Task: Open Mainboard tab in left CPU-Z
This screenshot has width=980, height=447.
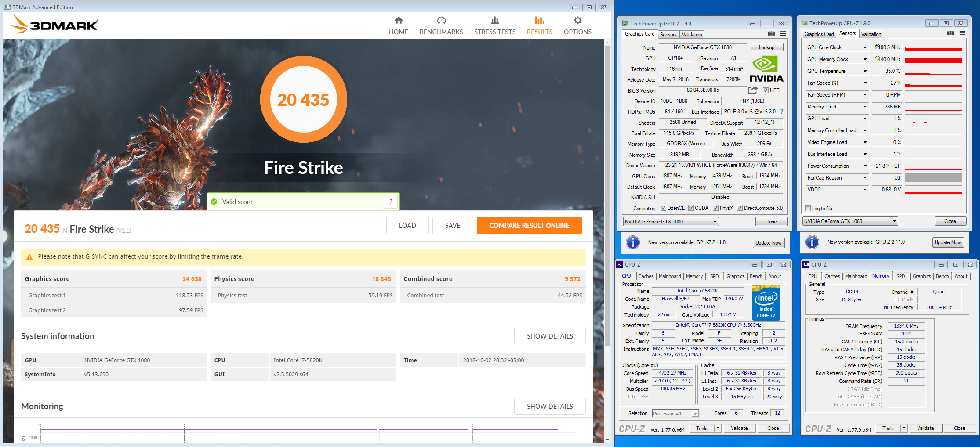Action: [x=670, y=276]
